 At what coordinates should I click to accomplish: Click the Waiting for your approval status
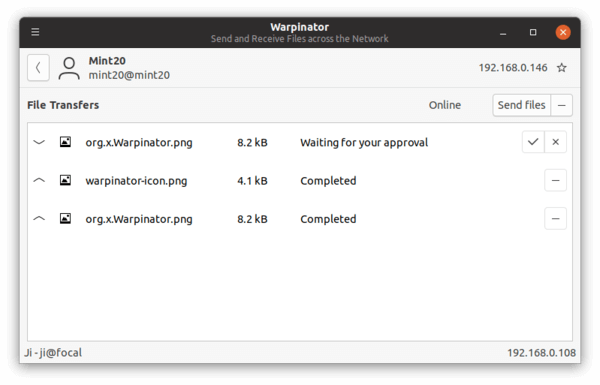(x=364, y=142)
